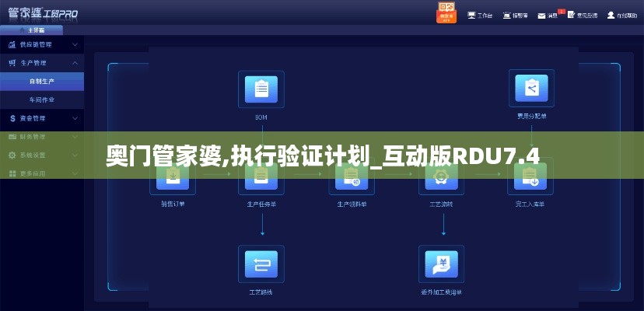Expand the 供应链管理 chevron

75,44
